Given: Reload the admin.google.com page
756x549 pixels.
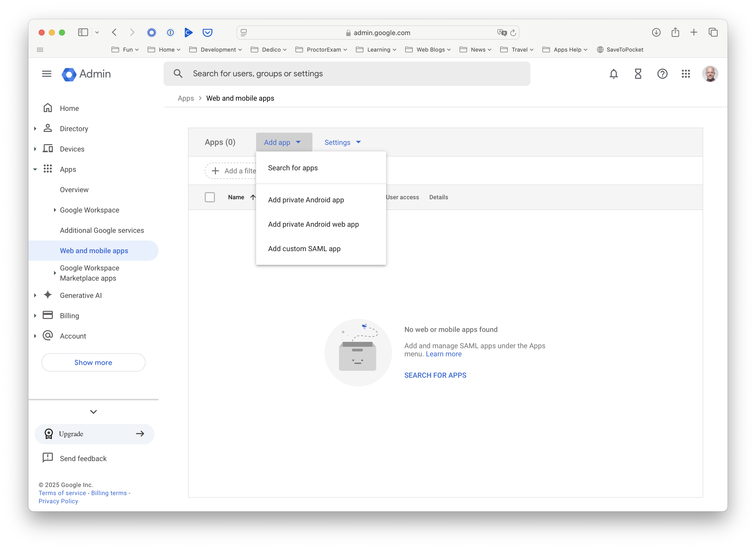Looking at the screenshot, I should pyautogui.click(x=513, y=32).
